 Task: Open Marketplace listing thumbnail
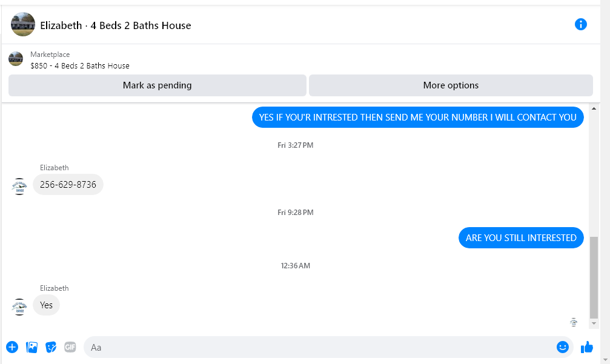pos(16,59)
